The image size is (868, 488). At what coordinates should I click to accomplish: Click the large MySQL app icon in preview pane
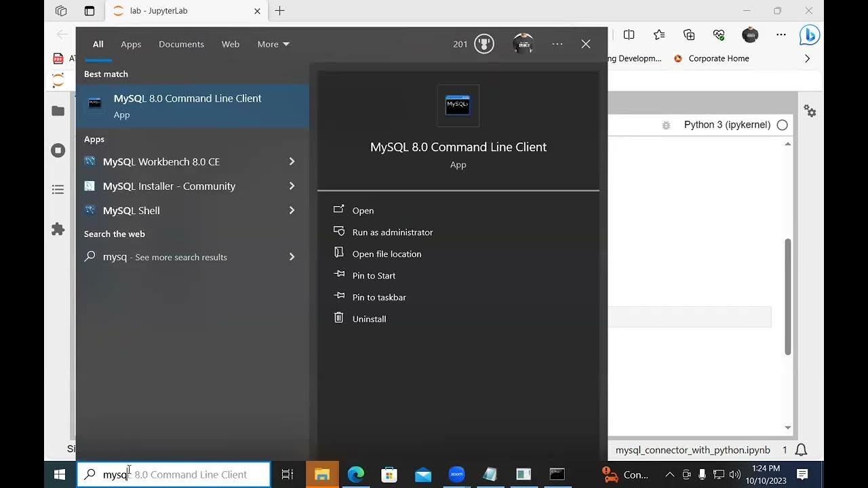(x=458, y=105)
